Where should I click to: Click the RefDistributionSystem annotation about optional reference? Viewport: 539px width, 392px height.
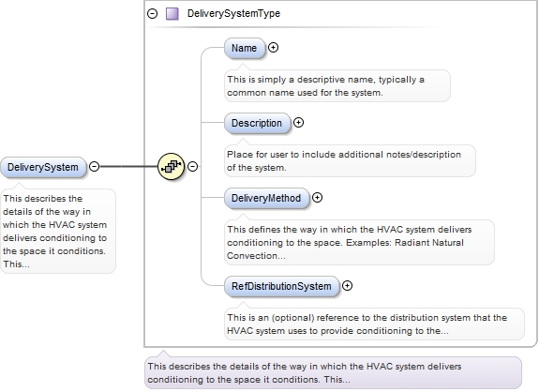coord(374,324)
